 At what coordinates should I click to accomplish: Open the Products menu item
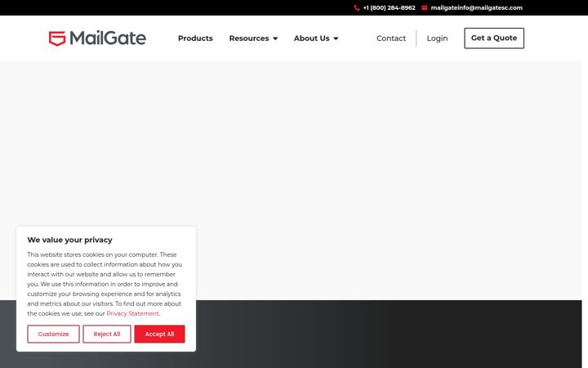pos(195,38)
